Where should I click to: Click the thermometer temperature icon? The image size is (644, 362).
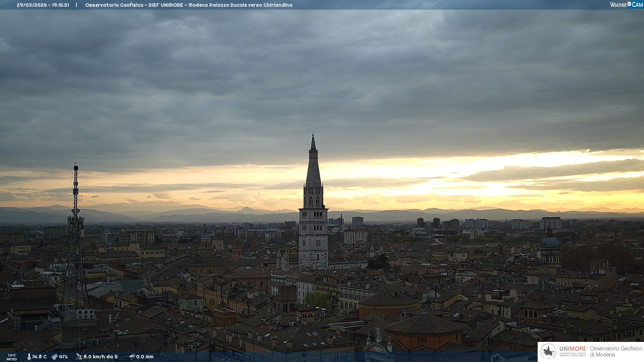point(29,357)
